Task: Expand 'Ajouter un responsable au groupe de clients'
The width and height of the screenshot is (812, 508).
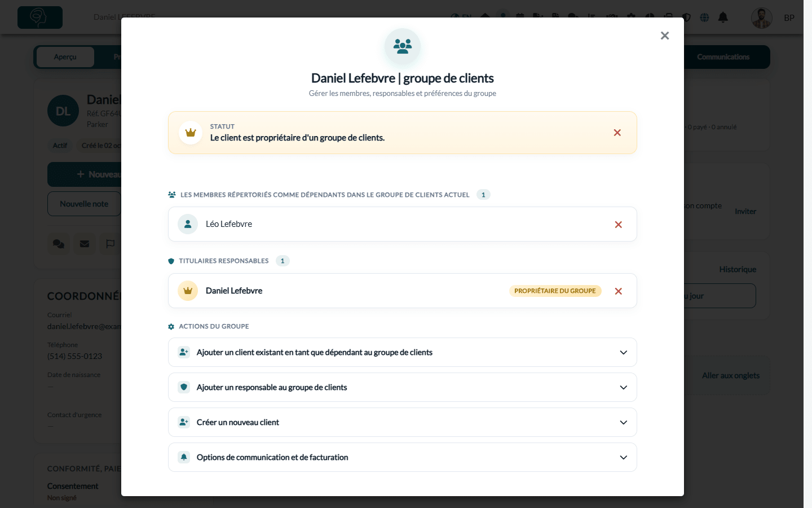Action: pos(403,387)
